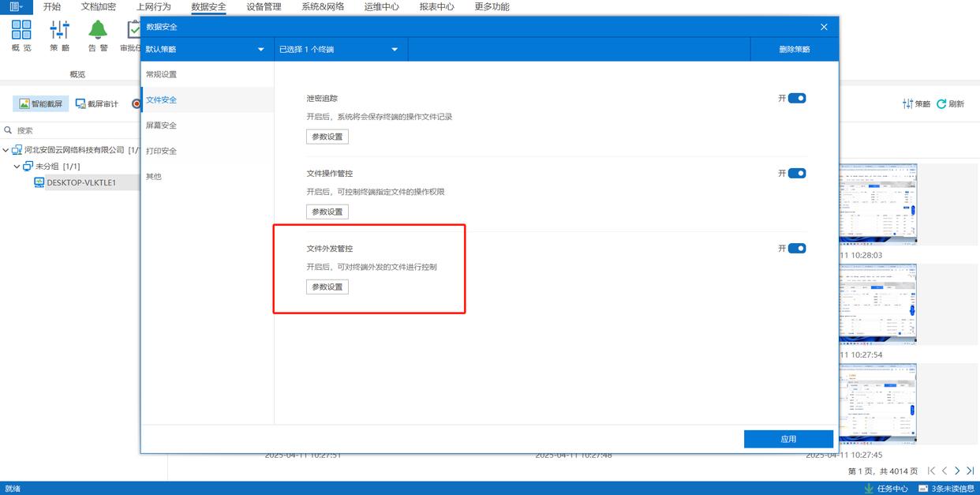
Task: Click 参数设置 under 文件操作管控
Action: click(x=327, y=212)
